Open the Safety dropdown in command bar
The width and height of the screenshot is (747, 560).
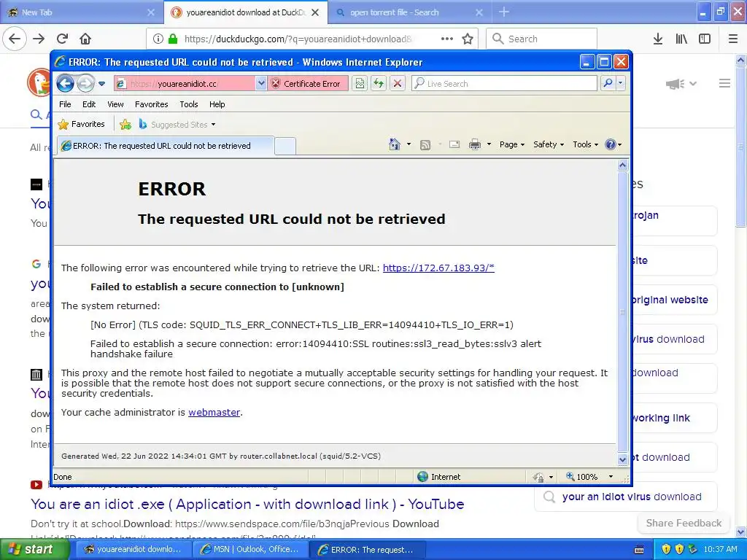coord(549,144)
